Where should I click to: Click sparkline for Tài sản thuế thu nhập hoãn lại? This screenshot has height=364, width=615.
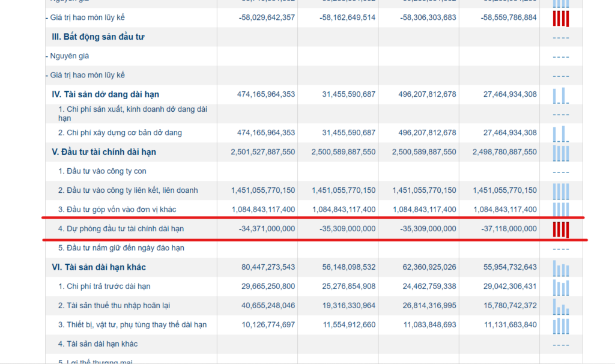click(x=561, y=307)
